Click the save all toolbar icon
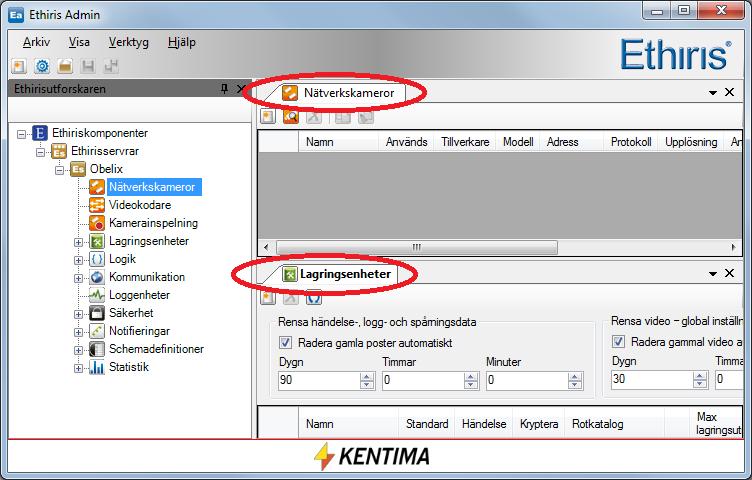 click(x=111, y=66)
